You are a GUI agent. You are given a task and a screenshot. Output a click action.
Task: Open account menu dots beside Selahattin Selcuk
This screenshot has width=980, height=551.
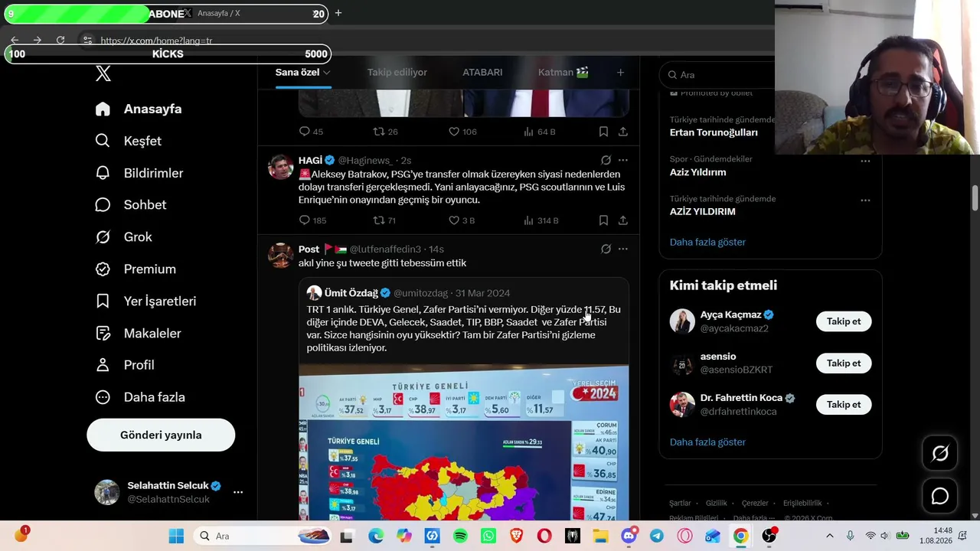pyautogui.click(x=238, y=492)
